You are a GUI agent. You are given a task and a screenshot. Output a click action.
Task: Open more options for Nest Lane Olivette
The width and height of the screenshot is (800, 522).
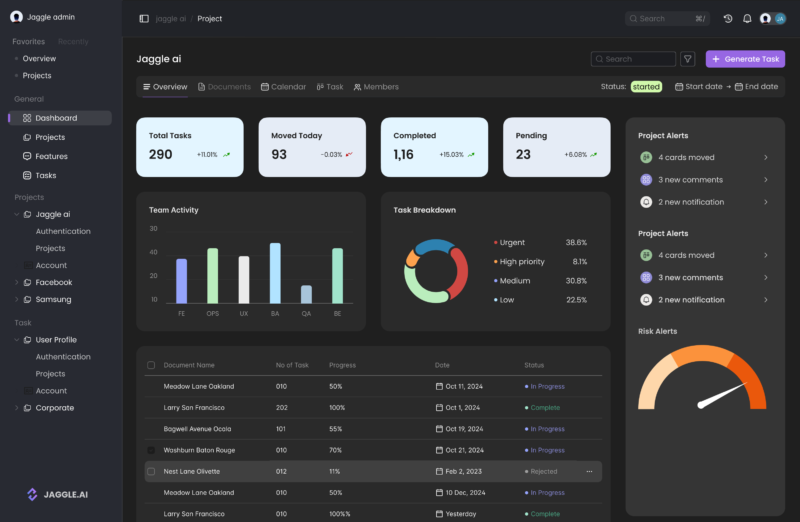[589, 471]
